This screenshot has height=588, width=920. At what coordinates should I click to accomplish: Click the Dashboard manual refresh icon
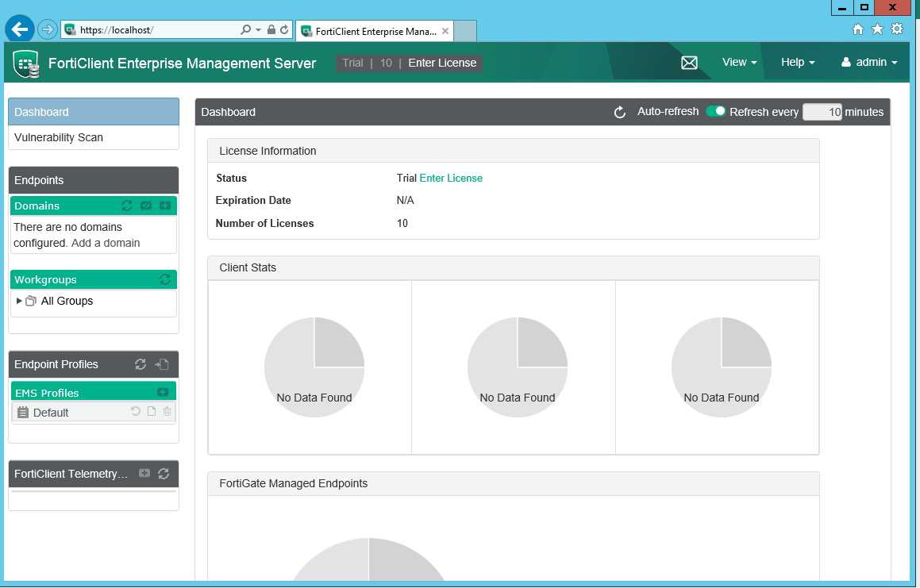(x=620, y=112)
